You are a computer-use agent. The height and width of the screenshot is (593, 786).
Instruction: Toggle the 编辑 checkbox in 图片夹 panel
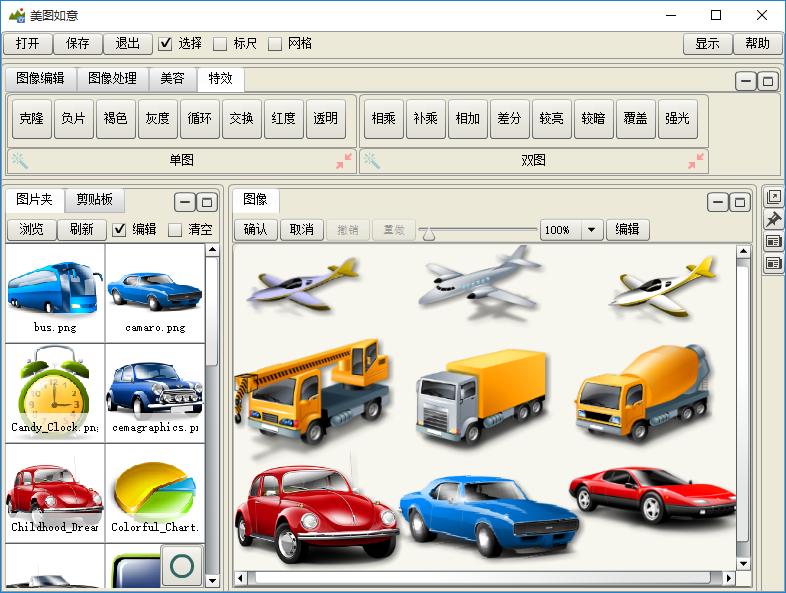point(119,230)
